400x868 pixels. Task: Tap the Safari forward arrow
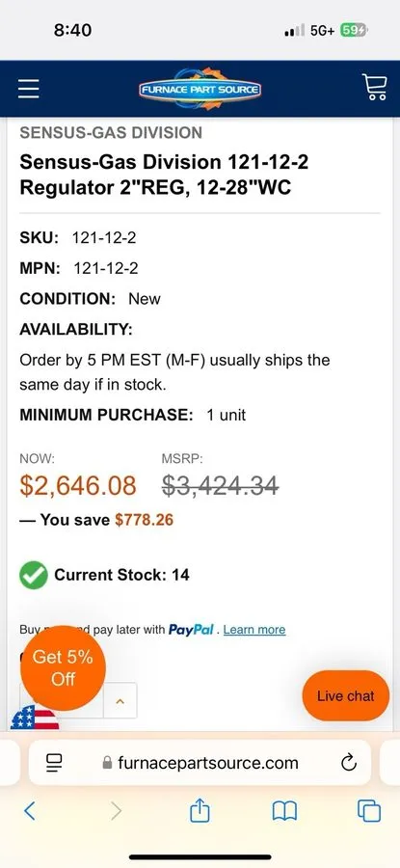click(116, 811)
